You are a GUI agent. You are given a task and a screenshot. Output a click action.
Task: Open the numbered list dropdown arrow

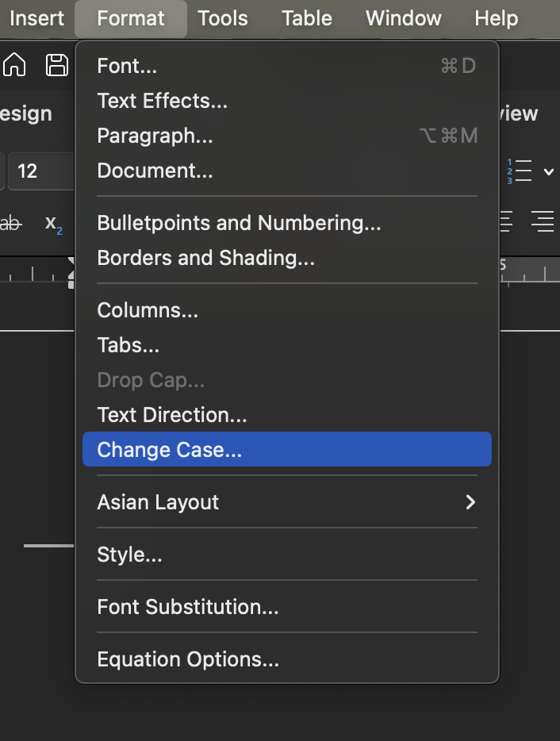[x=549, y=171]
